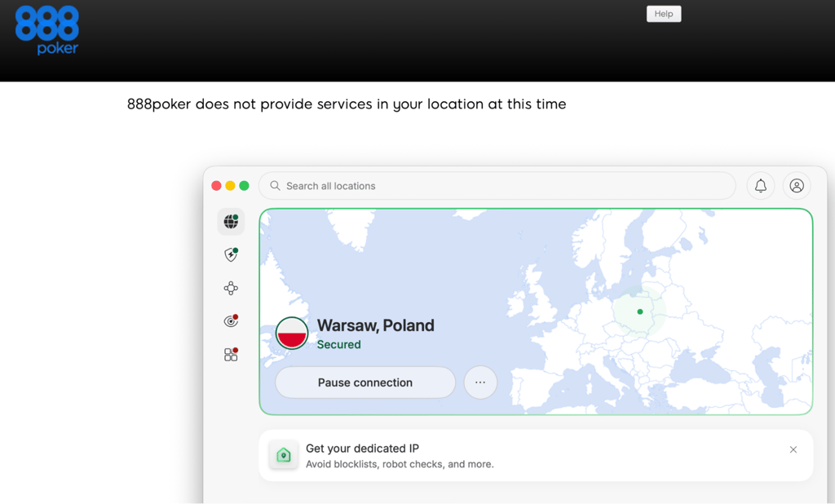Open the notifications bell icon
This screenshot has height=504, width=835.
pos(761,186)
